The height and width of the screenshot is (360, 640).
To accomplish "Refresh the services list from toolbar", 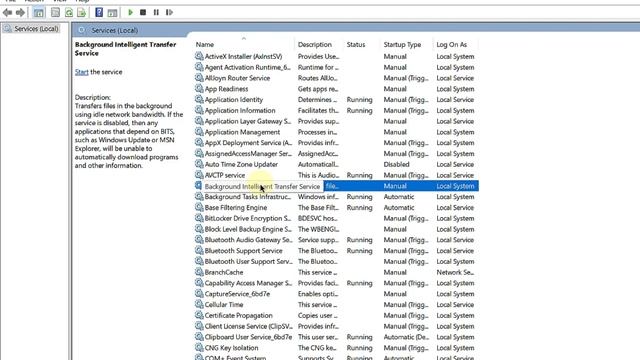I will [x=69, y=13].
